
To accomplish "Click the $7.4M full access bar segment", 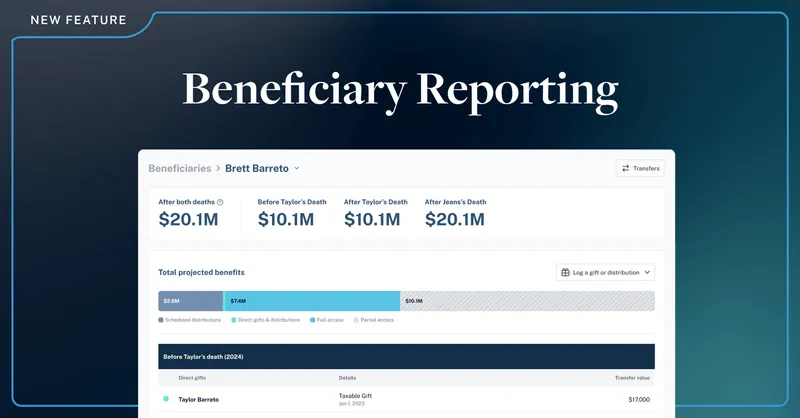I will (x=312, y=301).
